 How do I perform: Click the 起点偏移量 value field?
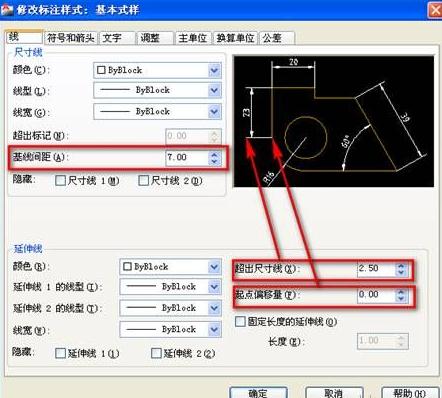pos(376,295)
